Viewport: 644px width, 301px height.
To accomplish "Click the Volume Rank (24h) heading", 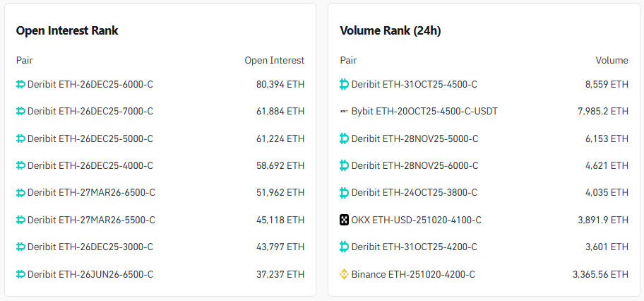I will [390, 31].
